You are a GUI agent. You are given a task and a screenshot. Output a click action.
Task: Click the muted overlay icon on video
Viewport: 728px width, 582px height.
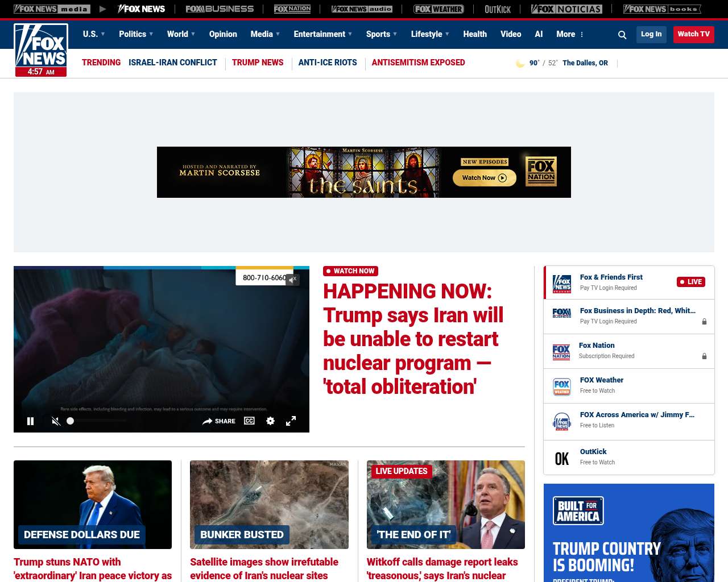pyautogui.click(x=292, y=279)
